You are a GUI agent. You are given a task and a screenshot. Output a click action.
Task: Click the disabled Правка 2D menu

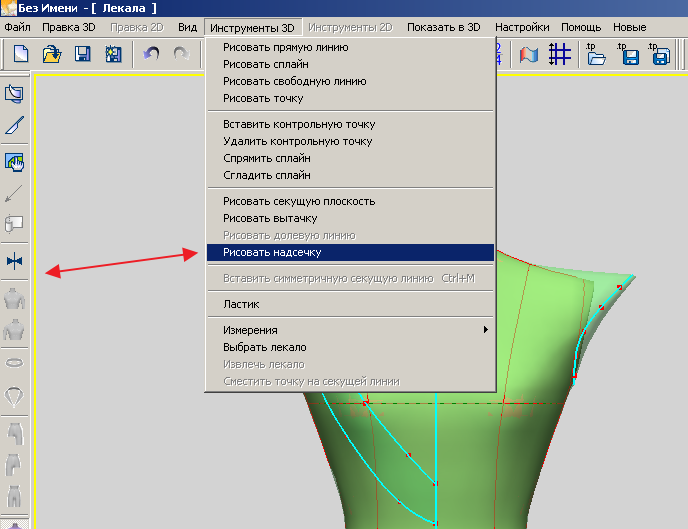pos(136,27)
